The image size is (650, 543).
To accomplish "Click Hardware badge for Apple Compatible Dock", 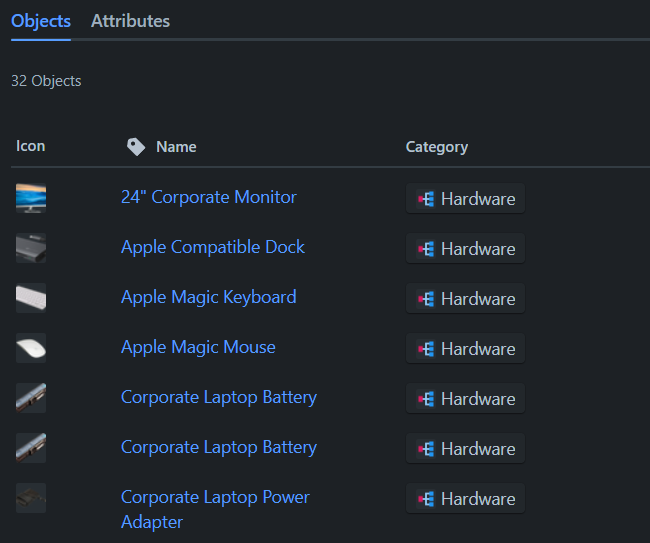I will (465, 249).
